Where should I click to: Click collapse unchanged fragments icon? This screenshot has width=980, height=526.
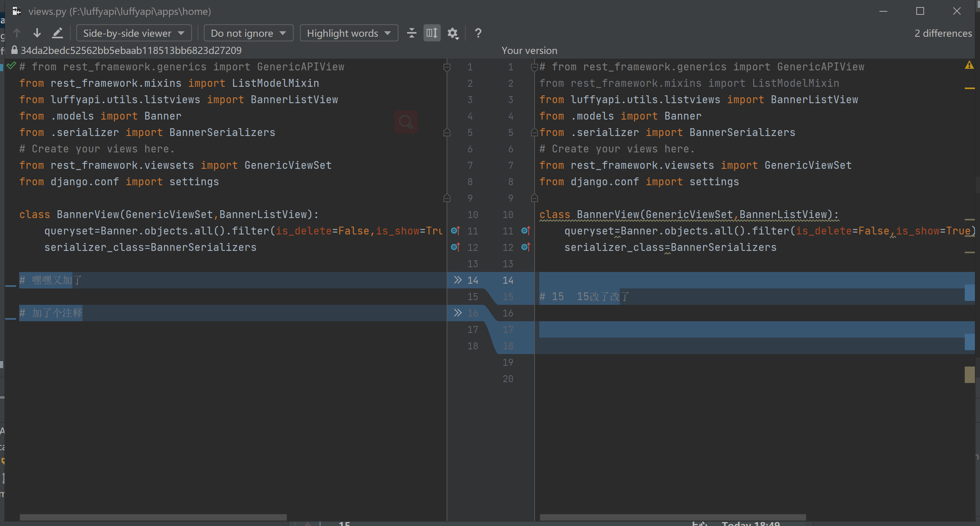(411, 33)
